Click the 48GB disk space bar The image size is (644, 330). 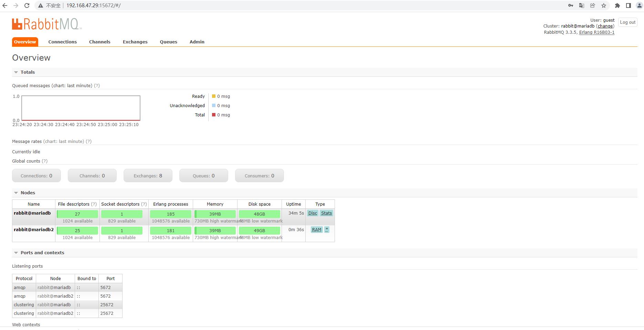coord(260,214)
